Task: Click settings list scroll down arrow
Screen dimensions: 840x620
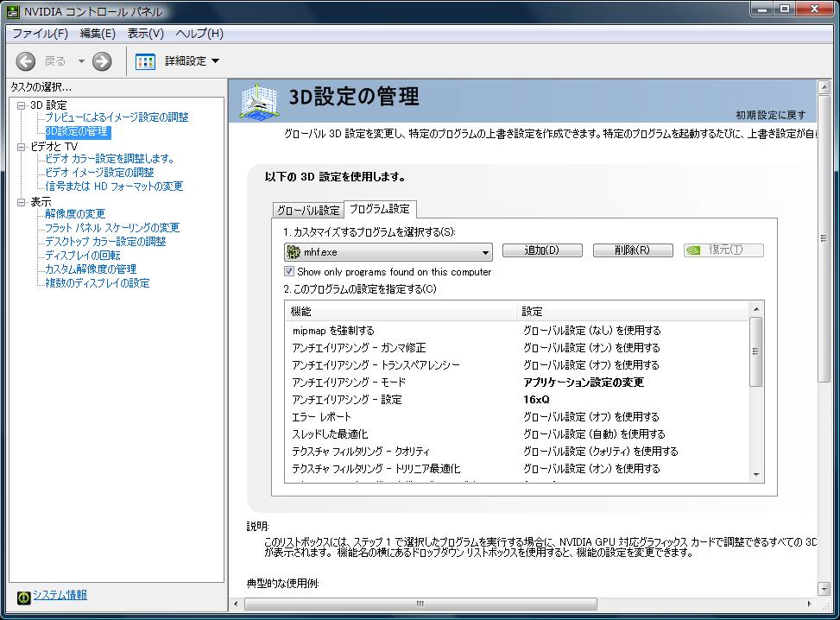Action: click(756, 474)
